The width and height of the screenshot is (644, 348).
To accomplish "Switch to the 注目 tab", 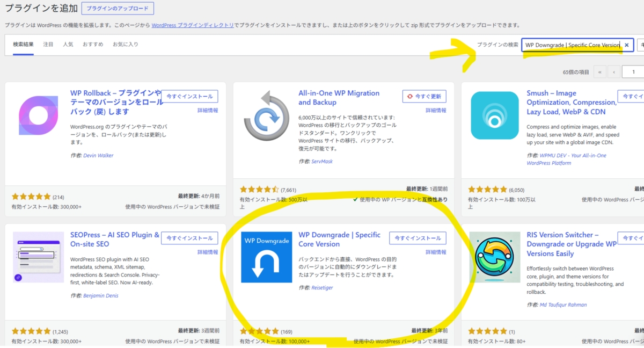I will pos(48,44).
